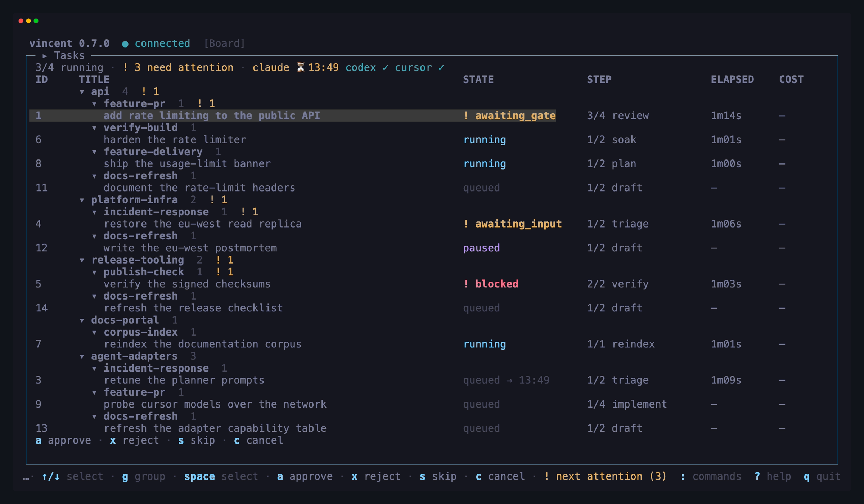Select task 'reindex the documentation corpus'
864x504 pixels.
[203, 344]
